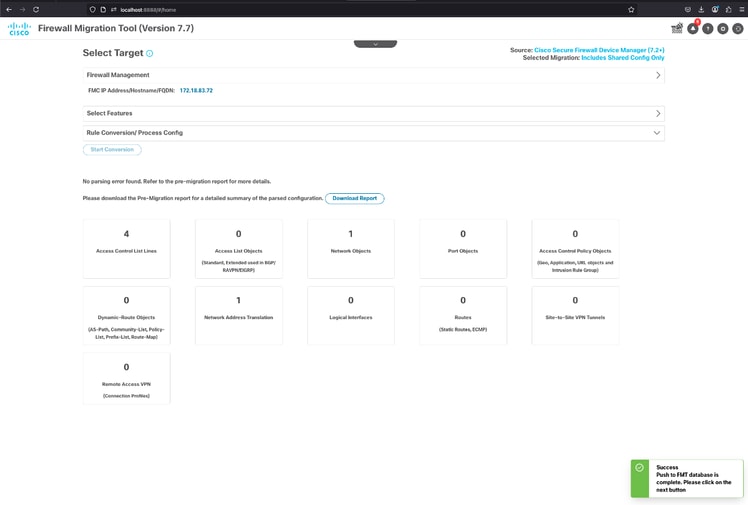The image size is (748, 505).
Task: Click the Logical Interfaces card
Action: 351,315
